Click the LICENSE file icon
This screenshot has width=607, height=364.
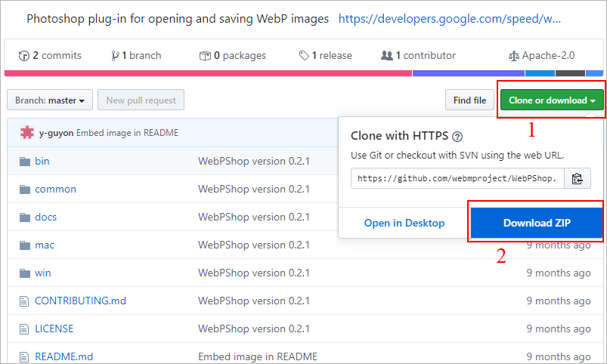point(24,329)
